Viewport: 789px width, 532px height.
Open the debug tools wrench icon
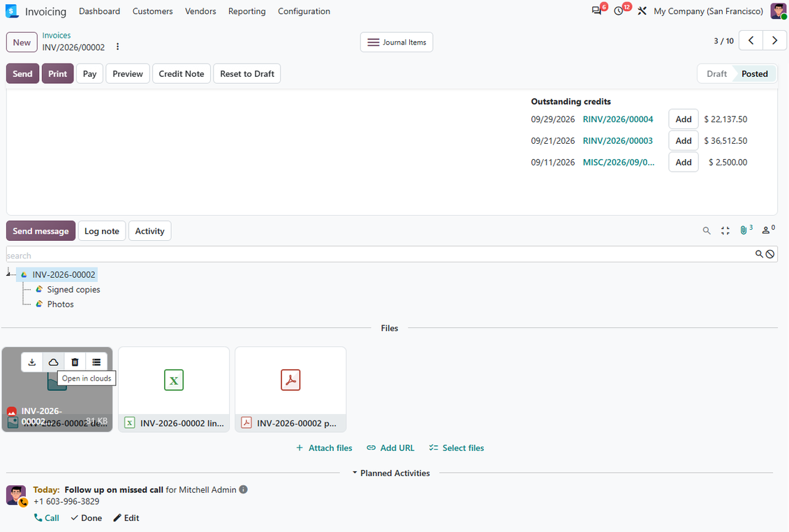[x=642, y=10]
